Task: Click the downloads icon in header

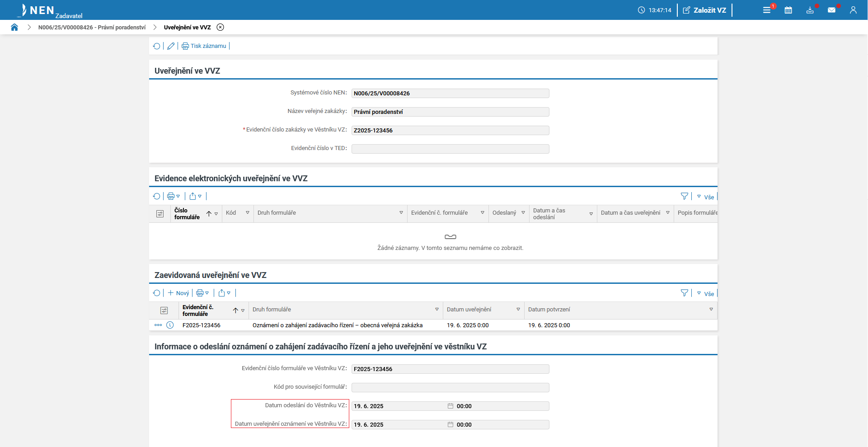Action: [x=810, y=10]
